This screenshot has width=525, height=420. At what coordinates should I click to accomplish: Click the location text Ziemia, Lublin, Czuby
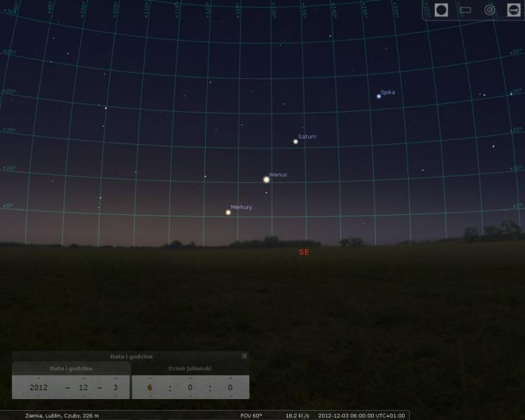[x=62, y=415]
